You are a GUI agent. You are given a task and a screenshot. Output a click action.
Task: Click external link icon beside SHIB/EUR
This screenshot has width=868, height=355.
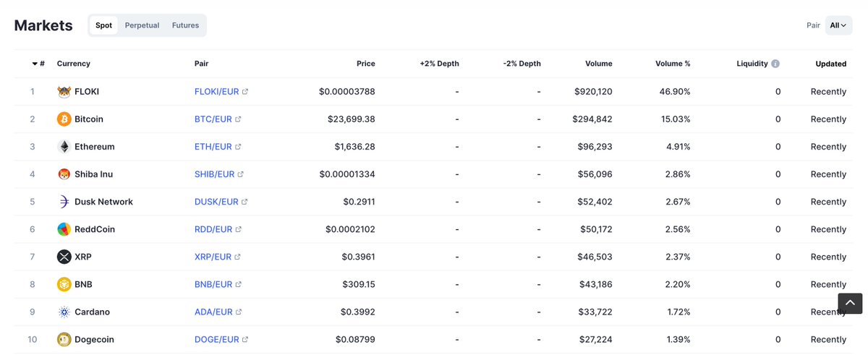point(241,174)
